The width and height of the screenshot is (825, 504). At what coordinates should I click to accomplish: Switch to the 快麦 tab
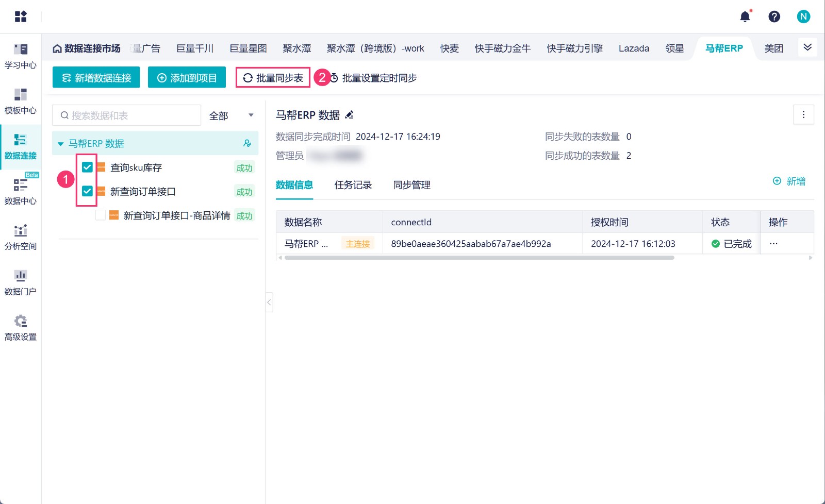tap(450, 48)
